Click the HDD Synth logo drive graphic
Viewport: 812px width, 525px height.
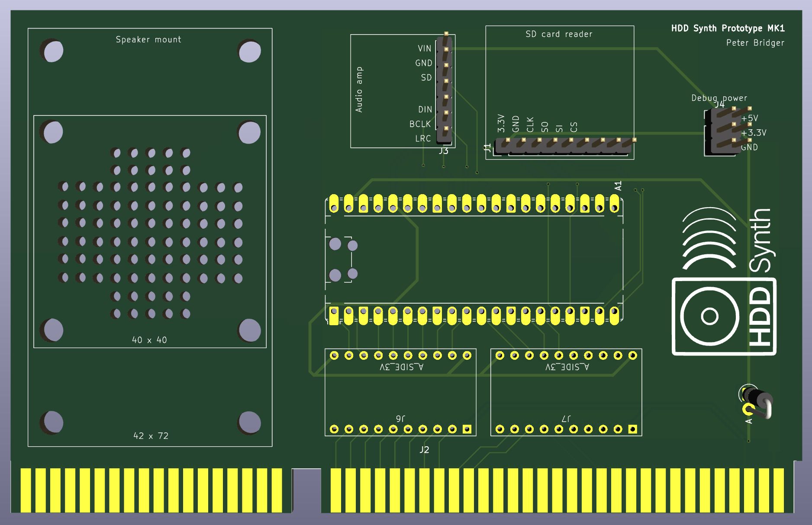click(724, 317)
